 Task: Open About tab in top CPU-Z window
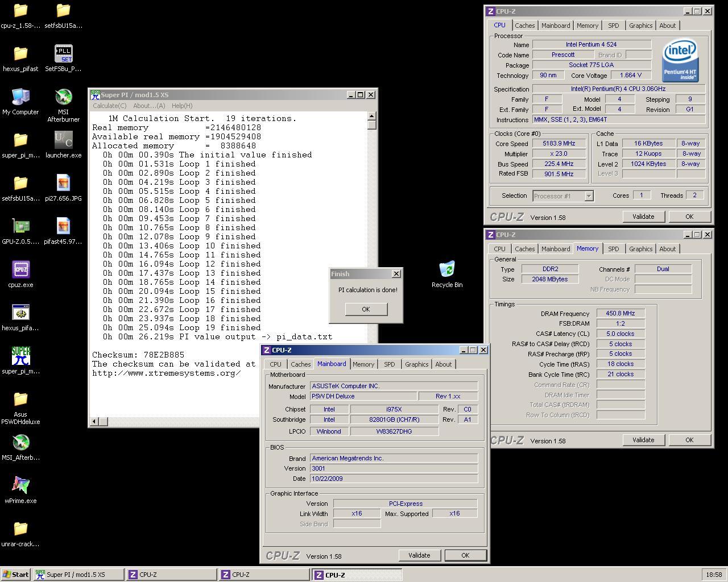pyautogui.click(x=668, y=26)
